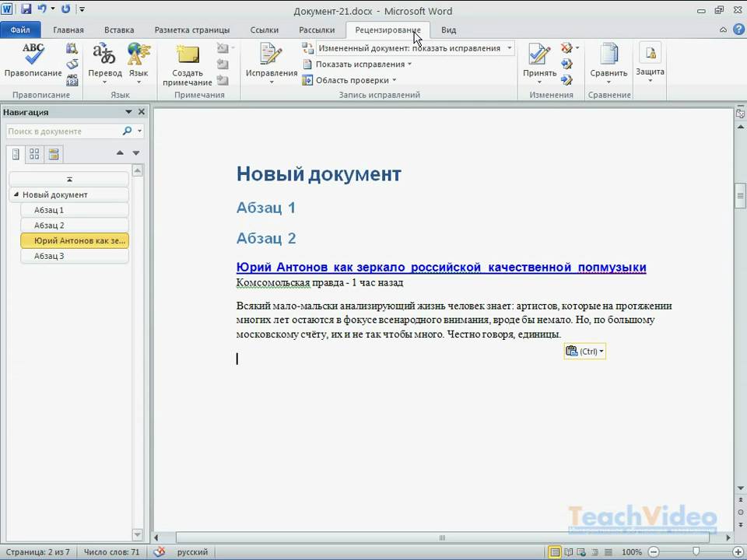Toggle Исправления track changes
The width and height of the screenshot is (747, 560).
pos(271,61)
